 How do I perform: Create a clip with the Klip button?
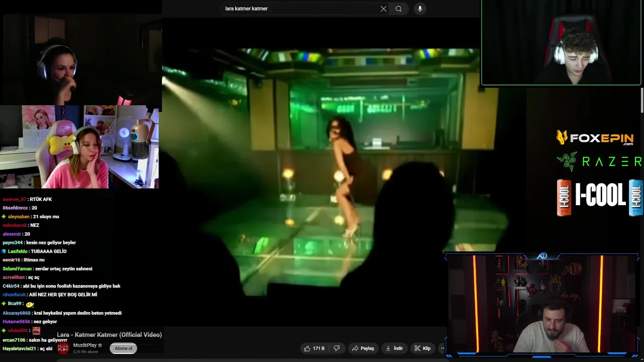(422, 348)
